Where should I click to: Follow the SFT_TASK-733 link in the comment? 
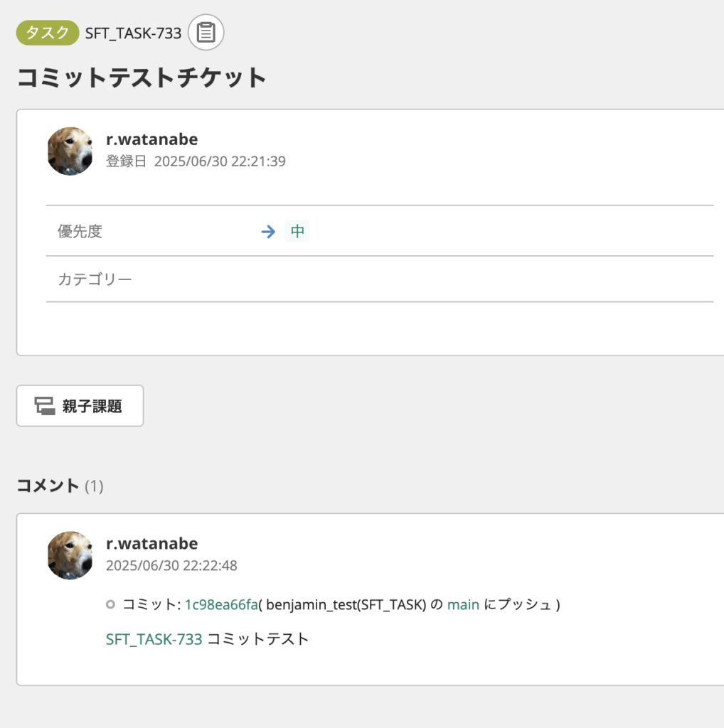pos(154,639)
